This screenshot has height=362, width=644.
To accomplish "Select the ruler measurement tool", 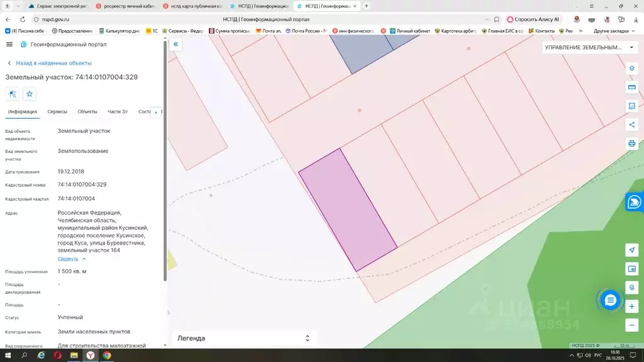I will click(632, 87).
